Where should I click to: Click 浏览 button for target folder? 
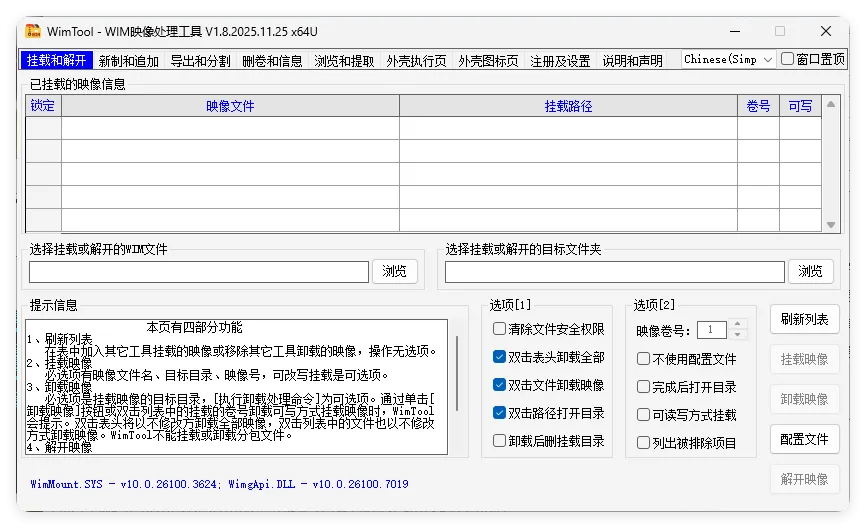[810, 271]
